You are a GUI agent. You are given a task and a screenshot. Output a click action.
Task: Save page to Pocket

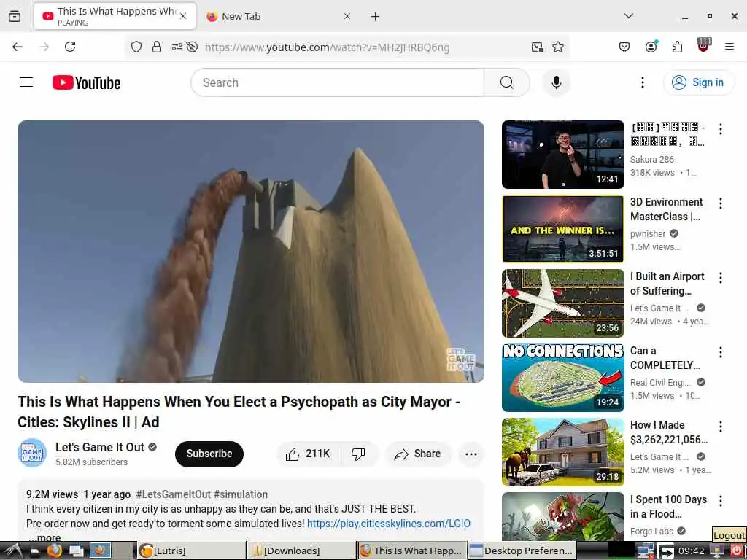pos(624,47)
